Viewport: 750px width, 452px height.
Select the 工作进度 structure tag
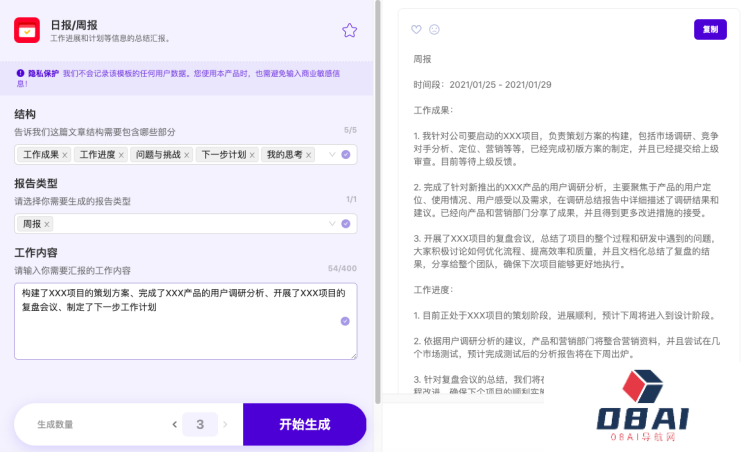pyautogui.click(x=98, y=155)
